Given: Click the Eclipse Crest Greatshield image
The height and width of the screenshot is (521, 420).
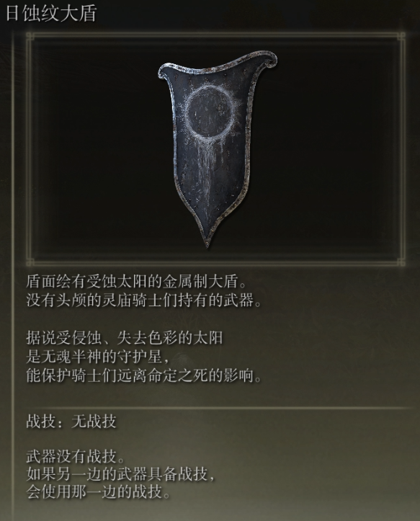Looking at the screenshot, I should [x=218, y=149].
